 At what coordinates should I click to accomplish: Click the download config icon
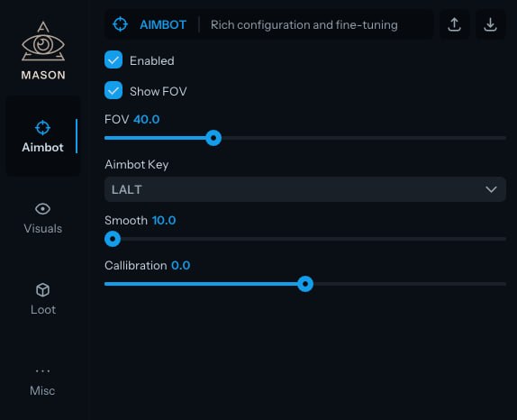(490, 24)
